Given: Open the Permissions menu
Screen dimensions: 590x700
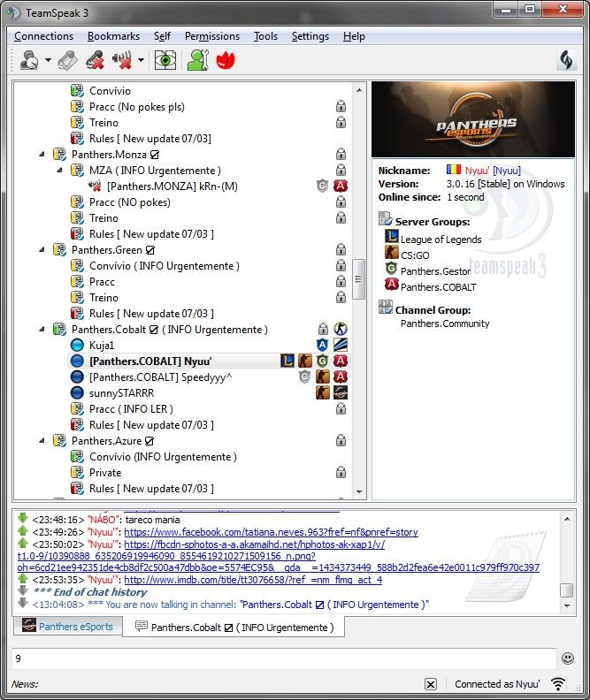Looking at the screenshot, I should pos(211,36).
